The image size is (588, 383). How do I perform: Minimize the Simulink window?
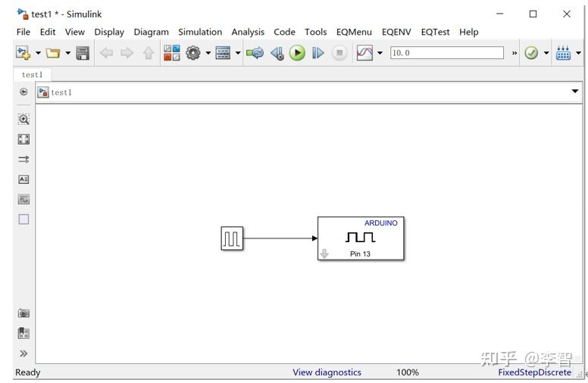pos(499,14)
